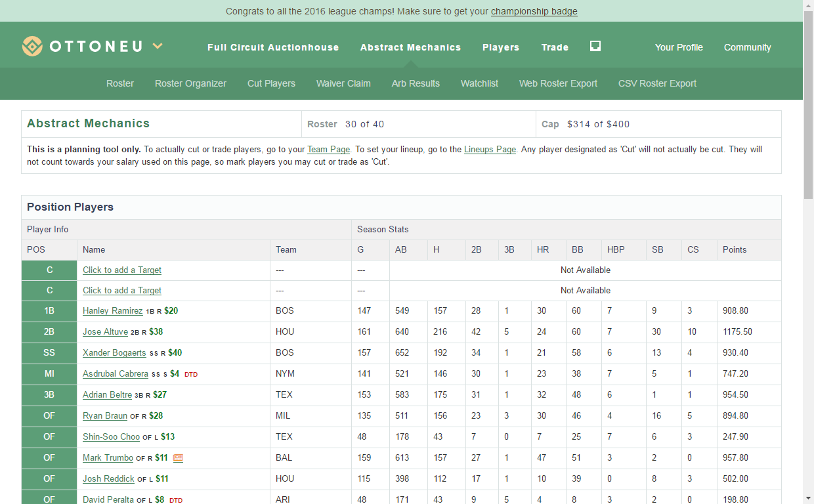This screenshot has height=504, width=814.
Task: Open Roster Organizer tab
Action: 190,83
